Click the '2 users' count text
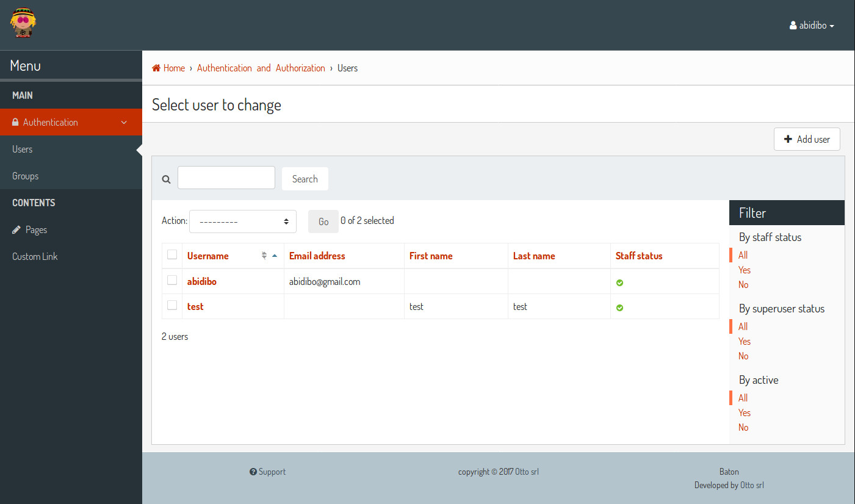This screenshot has height=504, width=855. click(175, 336)
